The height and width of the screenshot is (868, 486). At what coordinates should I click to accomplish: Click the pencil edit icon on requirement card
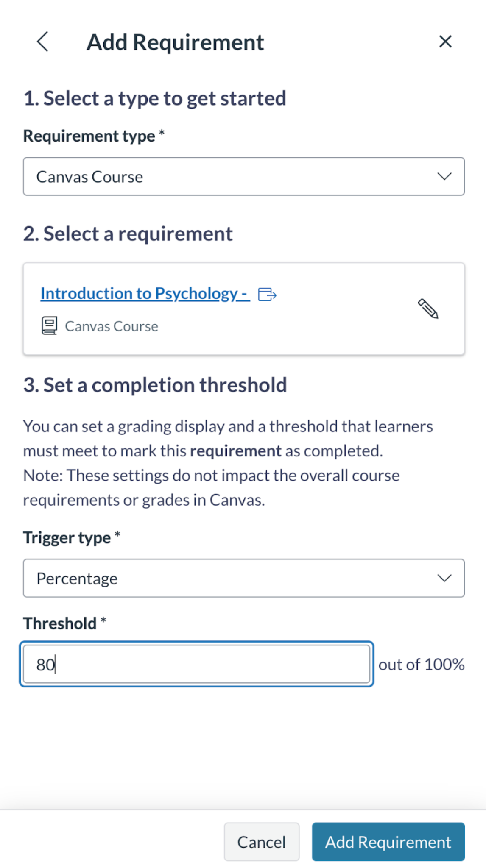(428, 309)
